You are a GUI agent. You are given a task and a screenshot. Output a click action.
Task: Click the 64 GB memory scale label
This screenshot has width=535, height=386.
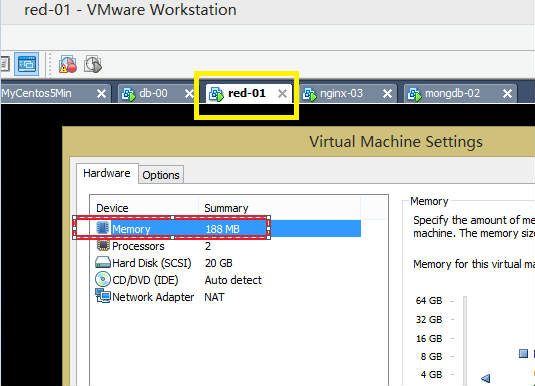click(x=429, y=301)
